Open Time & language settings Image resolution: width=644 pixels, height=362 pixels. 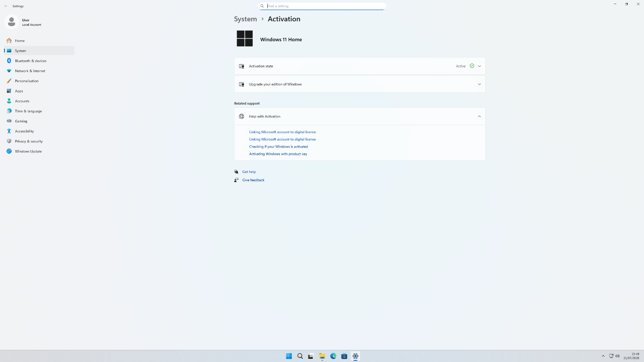(x=39, y=111)
